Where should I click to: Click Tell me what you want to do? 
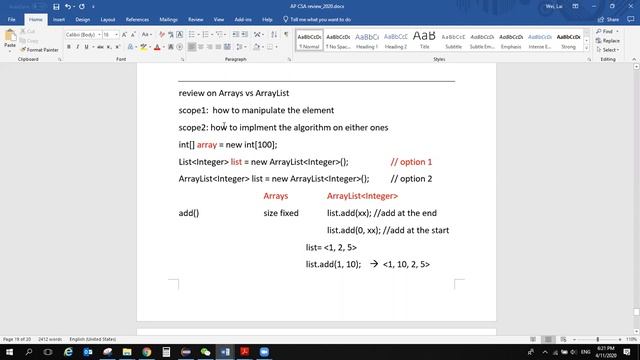coord(317,20)
